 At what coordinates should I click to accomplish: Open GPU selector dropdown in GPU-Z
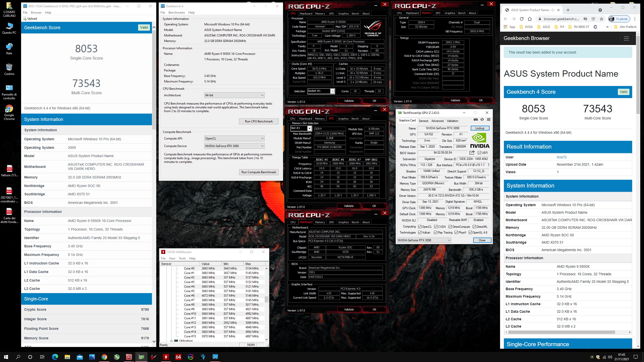tap(424, 240)
